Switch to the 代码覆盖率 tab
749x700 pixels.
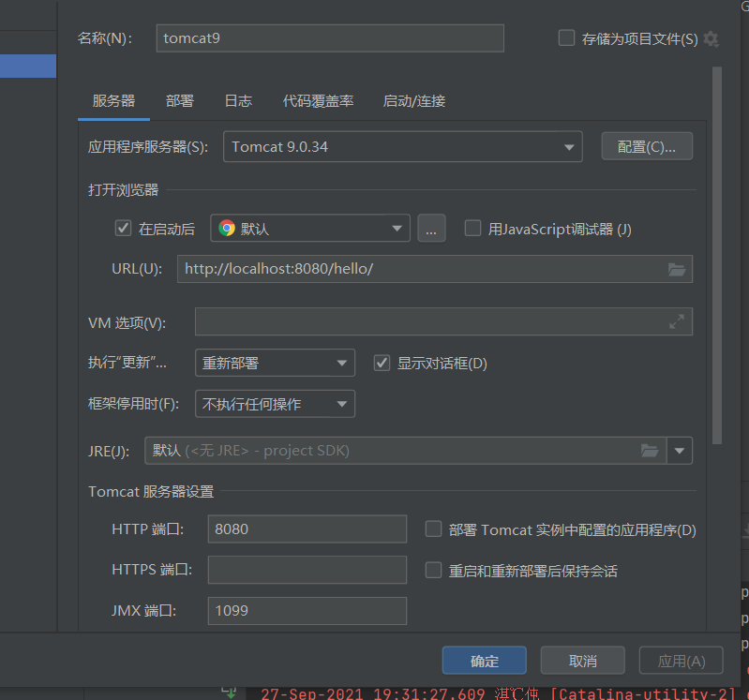point(318,101)
